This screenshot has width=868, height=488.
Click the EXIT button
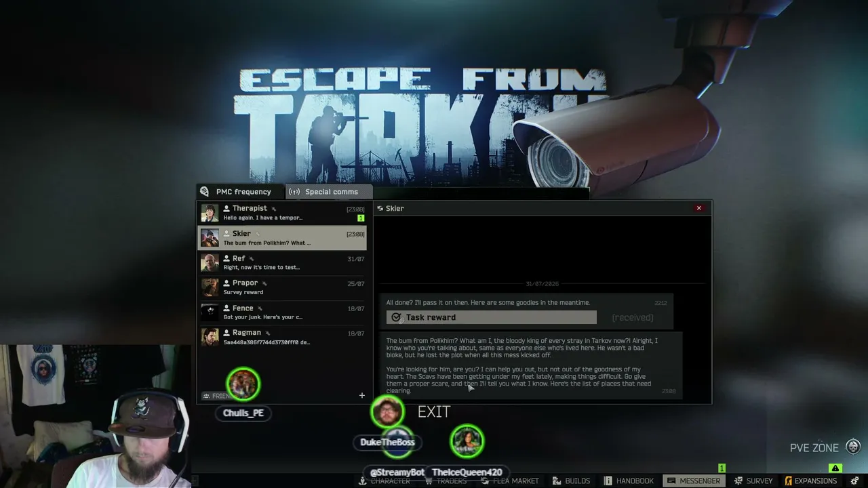(x=434, y=411)
